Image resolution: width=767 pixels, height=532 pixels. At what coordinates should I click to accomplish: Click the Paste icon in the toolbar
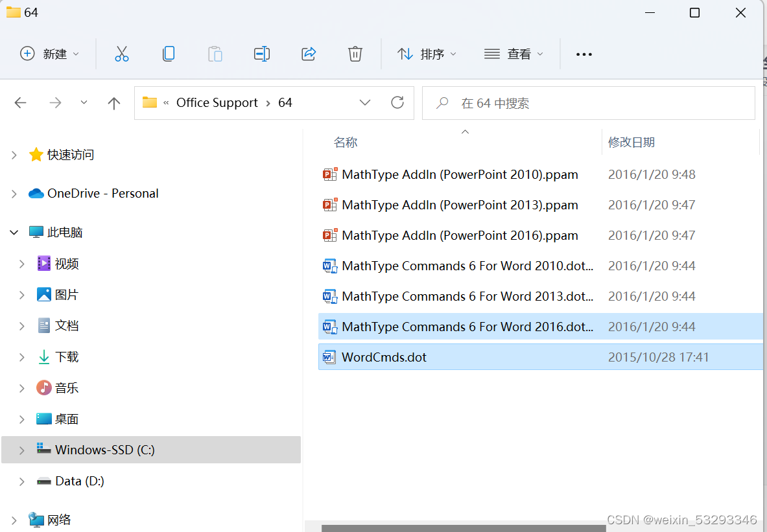pos(215,54)
